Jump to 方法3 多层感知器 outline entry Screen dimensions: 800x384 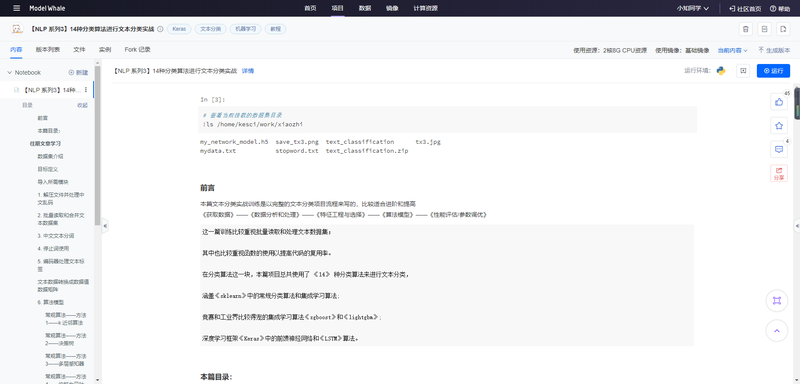click(x=66, y=360)
